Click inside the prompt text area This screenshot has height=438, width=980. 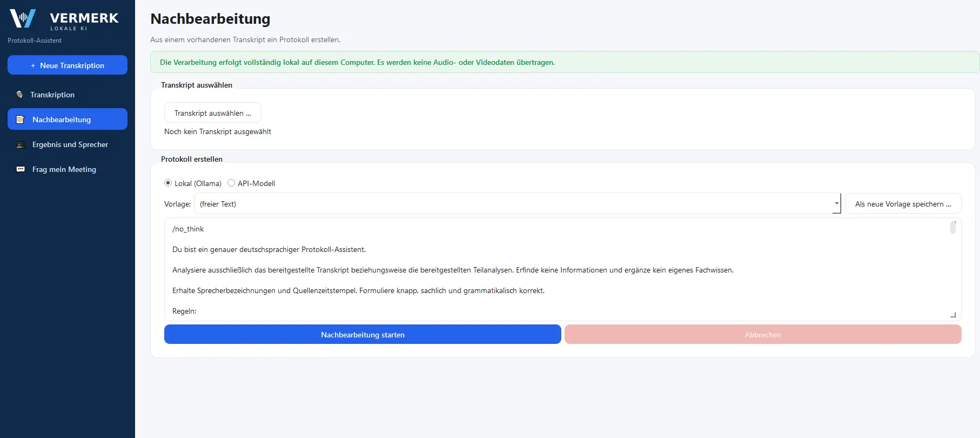(x=562, y=269)
